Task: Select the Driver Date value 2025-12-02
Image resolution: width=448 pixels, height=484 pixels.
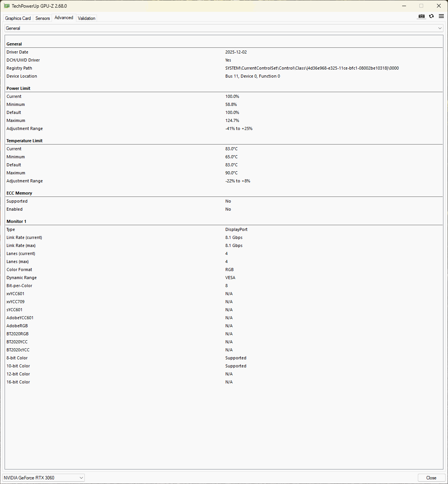Action: (x=236, y=52)
